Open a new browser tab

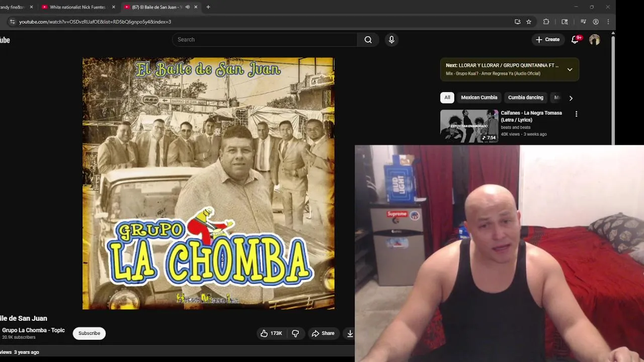(x=208, y=7)
